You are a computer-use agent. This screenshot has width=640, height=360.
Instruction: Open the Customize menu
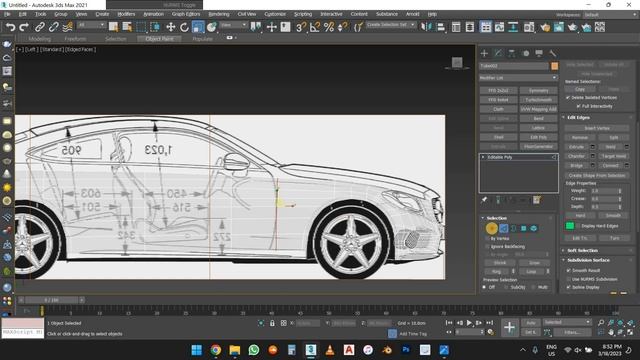click(x=275, y=14)
